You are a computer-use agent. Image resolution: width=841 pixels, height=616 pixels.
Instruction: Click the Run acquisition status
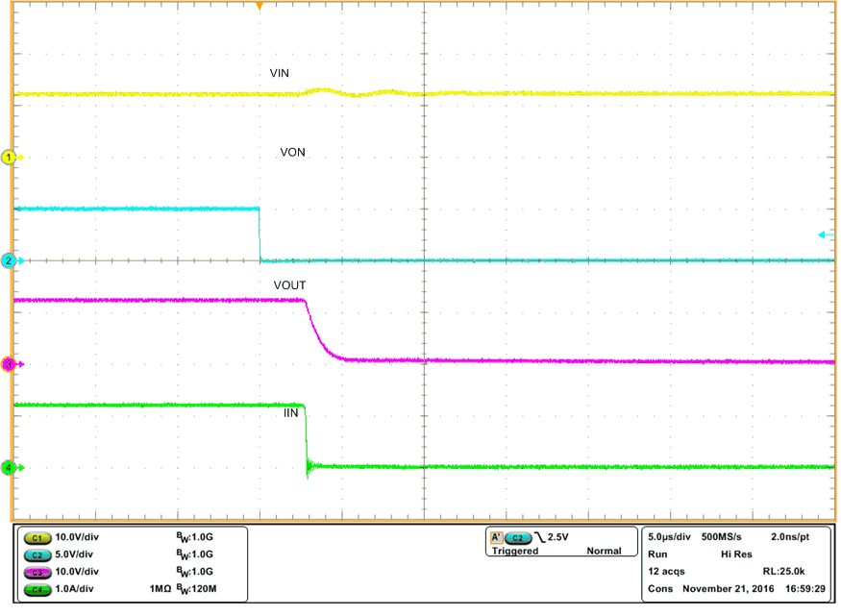coord(657,555)
